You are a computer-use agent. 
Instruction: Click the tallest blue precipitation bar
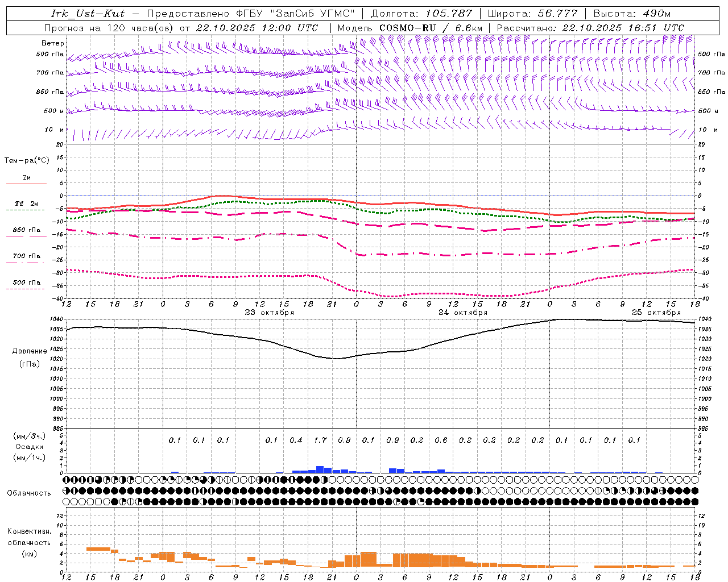pos(320,469)
